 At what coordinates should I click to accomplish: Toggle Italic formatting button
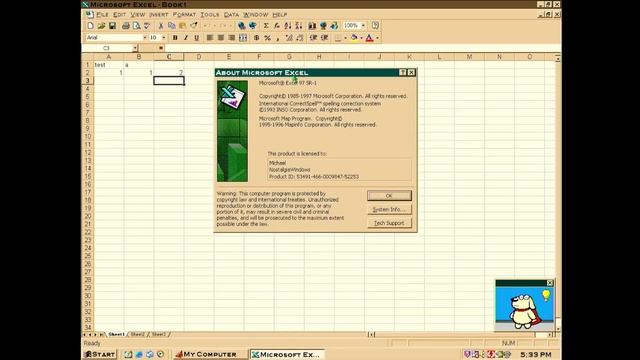pos(186,38)
